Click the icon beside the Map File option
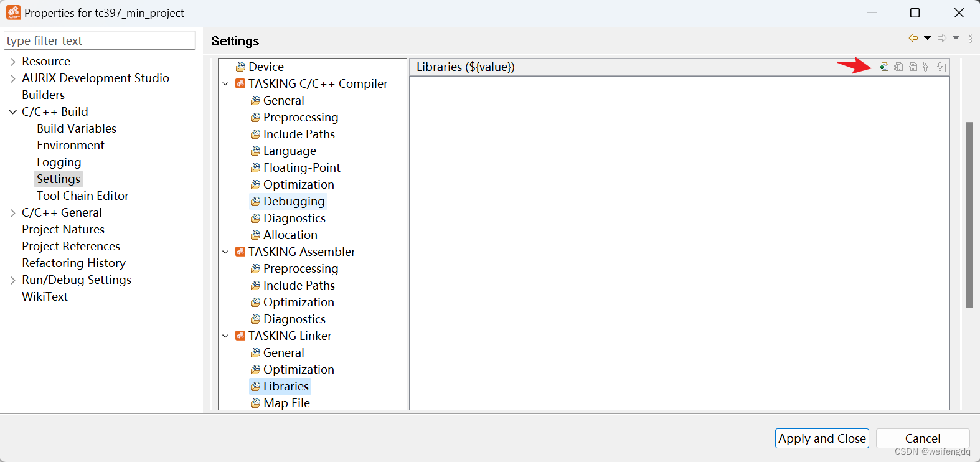This screenshot has height=462, width=980. click(255, 403)
